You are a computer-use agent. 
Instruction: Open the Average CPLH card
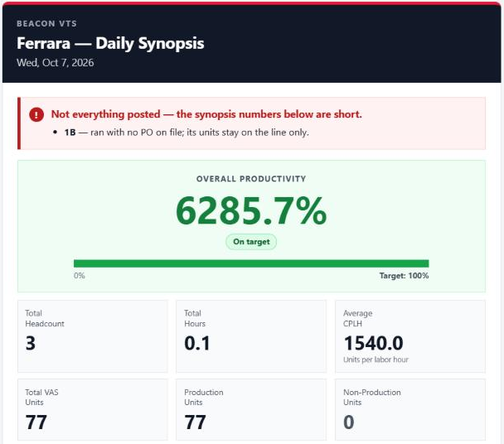tap(410, 336)
